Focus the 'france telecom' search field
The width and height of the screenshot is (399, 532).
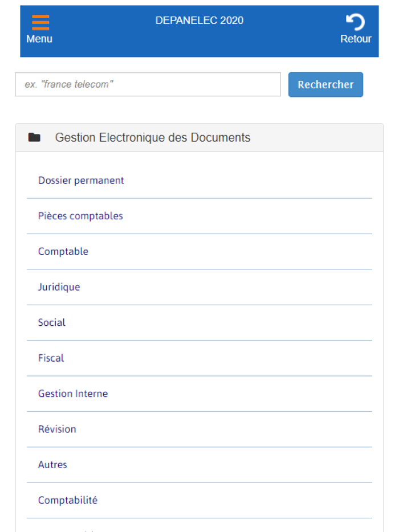148,84
